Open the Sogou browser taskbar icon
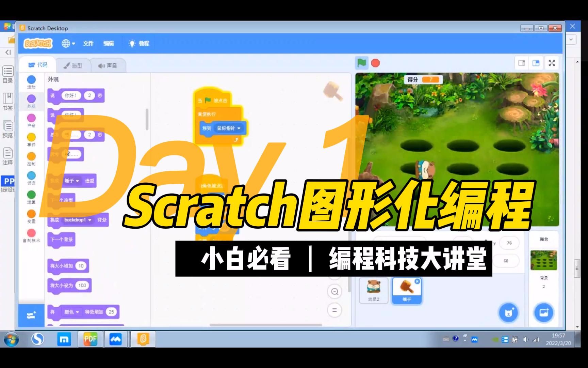Screen dimensions: 588x368 pyautogui.click(x=37, y=339)
